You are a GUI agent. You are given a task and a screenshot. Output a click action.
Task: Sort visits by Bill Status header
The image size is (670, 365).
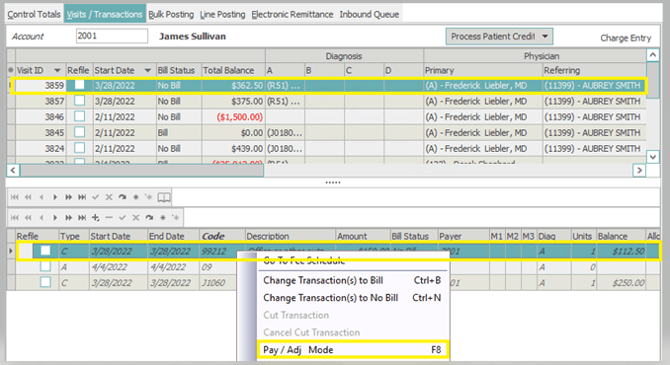tap(179, 70)
